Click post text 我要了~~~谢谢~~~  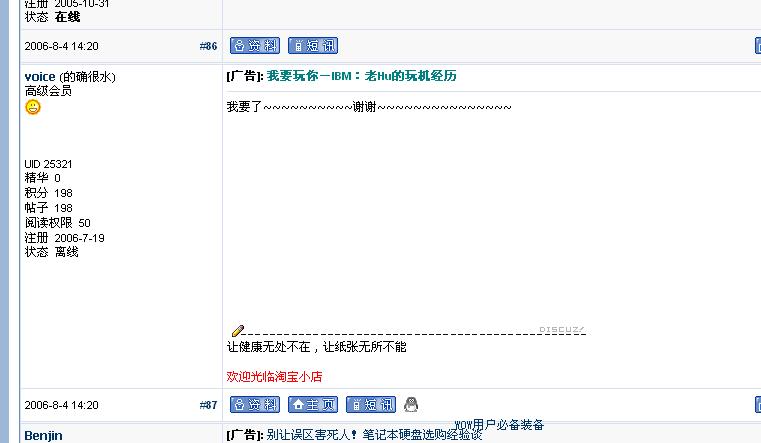point(369,107)
